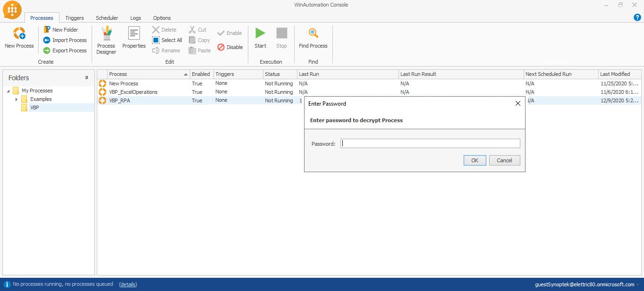Expand the Examples folder

16,99
